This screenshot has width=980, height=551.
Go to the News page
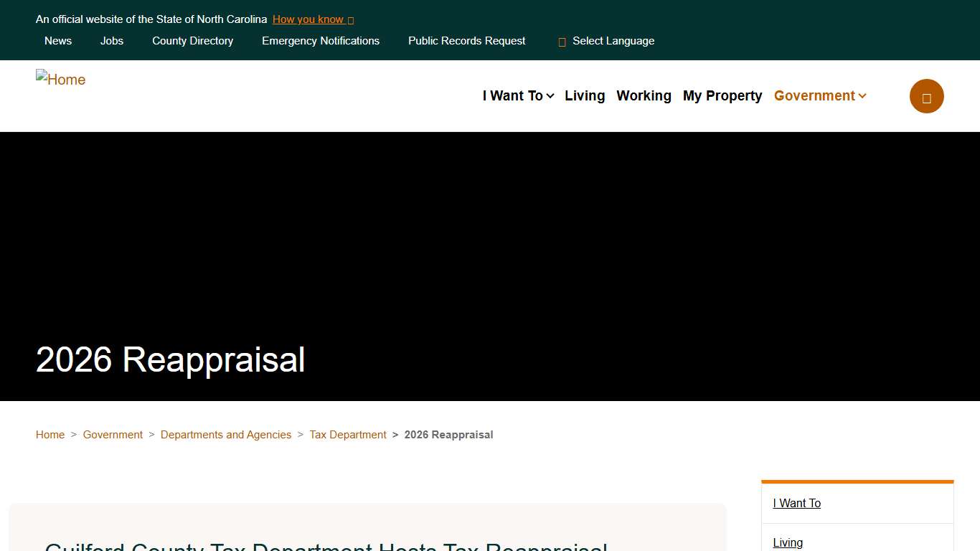[58, 41]
